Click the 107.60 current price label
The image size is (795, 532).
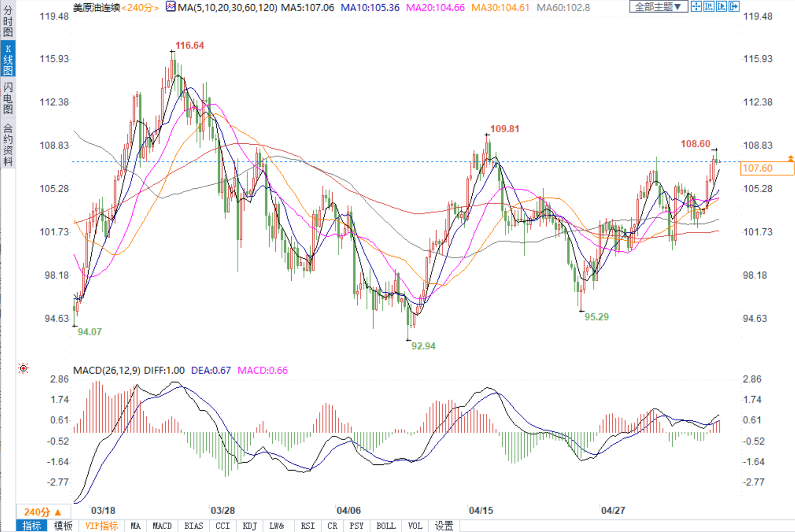click(x=767, y=168)
